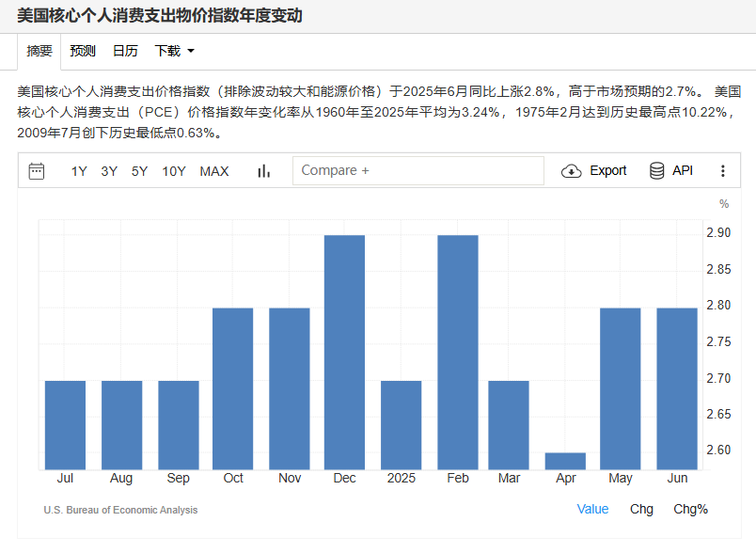Click the 2.90 axis label
The height and width of the screenshot is (553, 756).
tap(718, 233)
